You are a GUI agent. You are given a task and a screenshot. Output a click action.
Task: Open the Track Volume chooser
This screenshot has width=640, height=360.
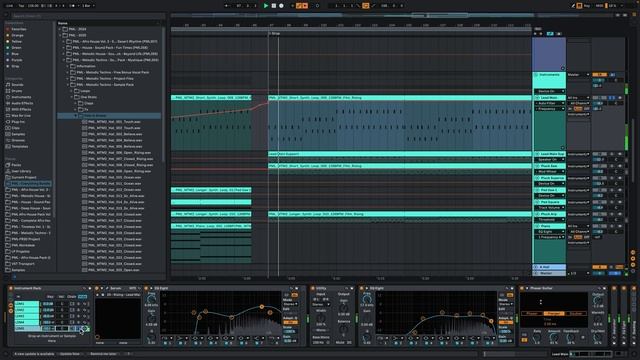pyautogui.click(x=549, y=208)
